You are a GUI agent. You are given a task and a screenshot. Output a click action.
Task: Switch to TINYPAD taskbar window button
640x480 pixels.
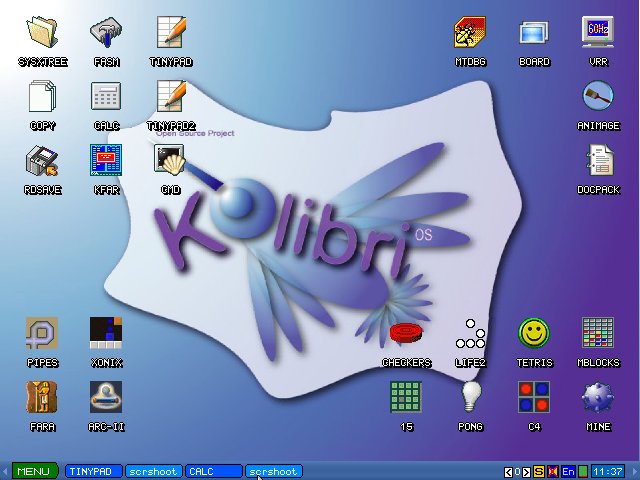pyautogui.click(x=95, y=471)
